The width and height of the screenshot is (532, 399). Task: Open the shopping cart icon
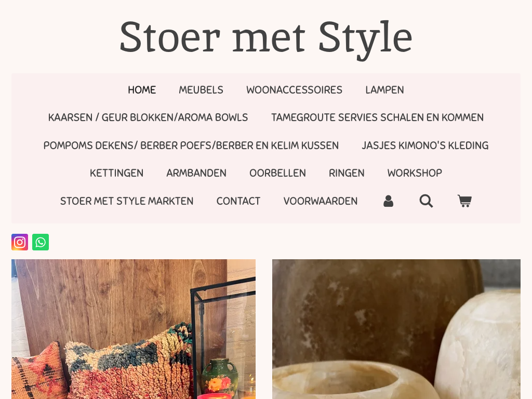[x=464, y=201]
